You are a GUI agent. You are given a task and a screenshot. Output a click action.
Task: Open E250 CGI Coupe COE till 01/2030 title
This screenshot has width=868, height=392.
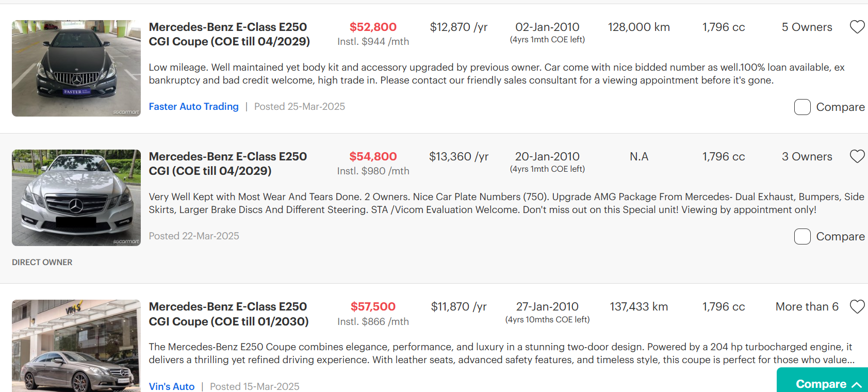[x=228, y=314]
